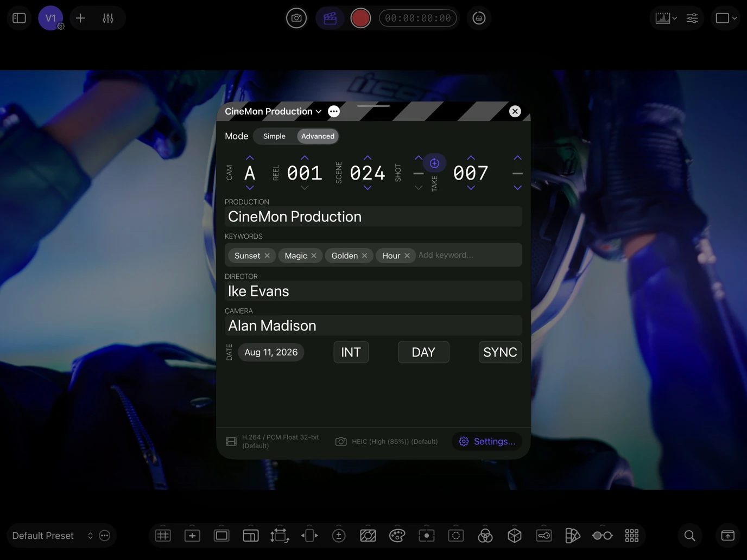Toggle the INT interior/exterior button
The height and width of the screenshot is (560, 747).
[x=351, y=352]
